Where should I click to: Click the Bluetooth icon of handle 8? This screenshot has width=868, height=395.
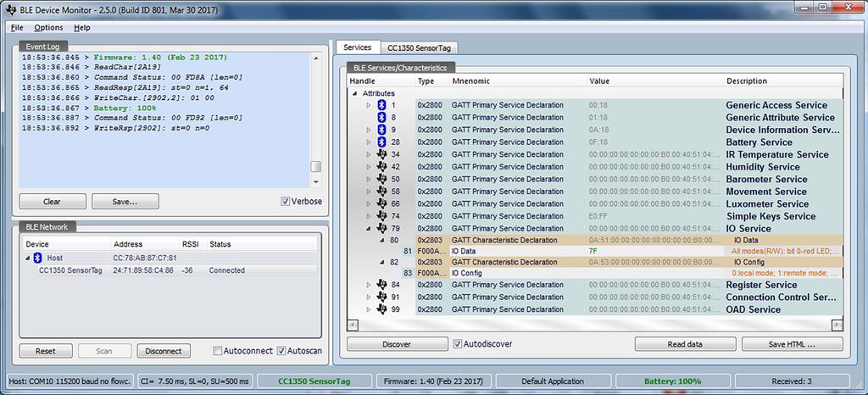coord(381,117)
